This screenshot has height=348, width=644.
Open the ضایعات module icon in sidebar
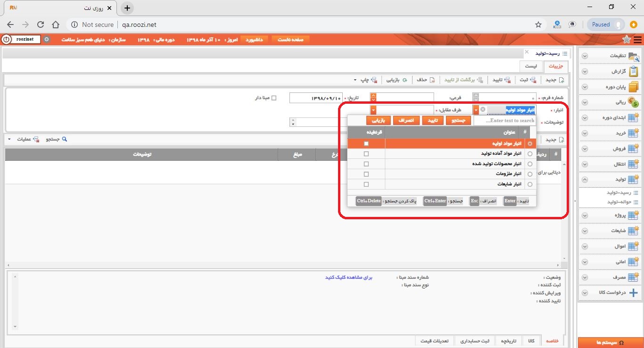coord(634,231)
